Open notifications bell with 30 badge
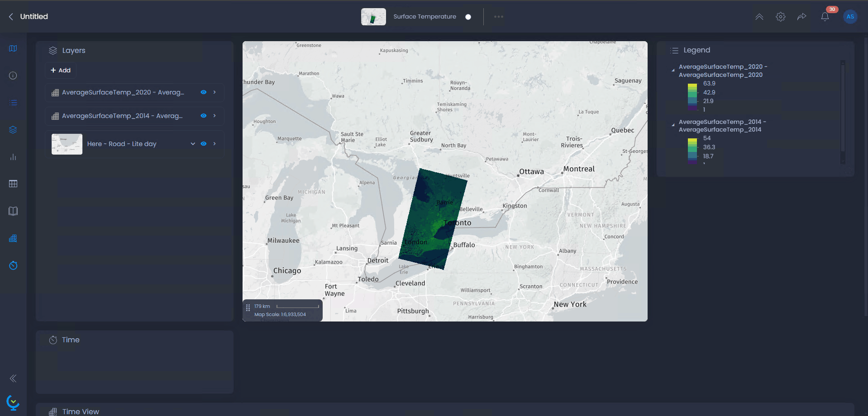868x416 pixels. point(825,17)
